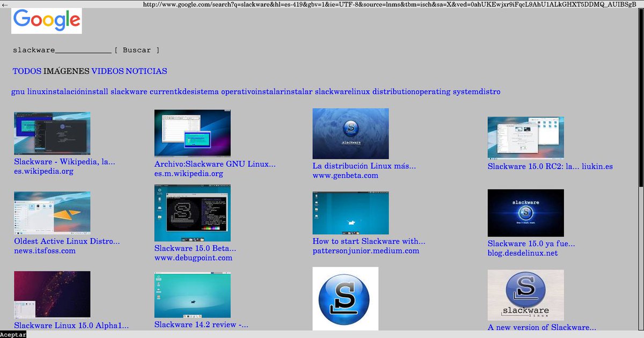Click the 'operating system' related search
This screenshot has height=338, width=644.
point(448,92)
